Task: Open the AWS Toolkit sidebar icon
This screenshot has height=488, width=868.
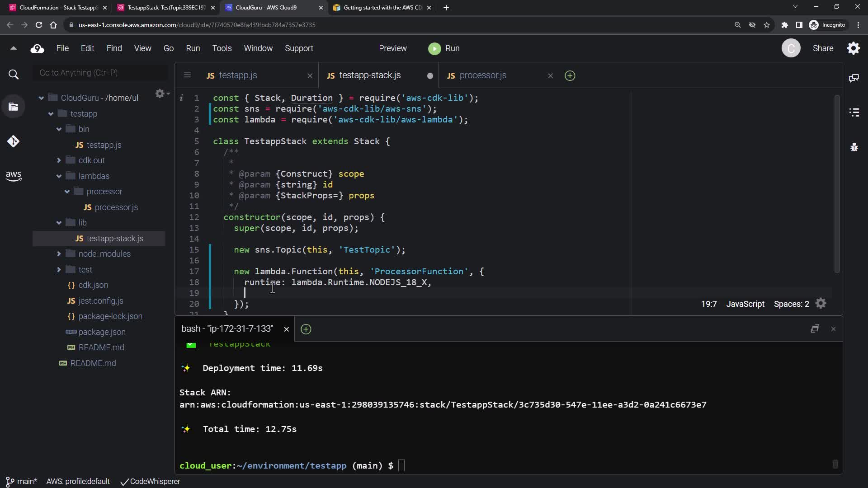Action: [x=13, y=176]
